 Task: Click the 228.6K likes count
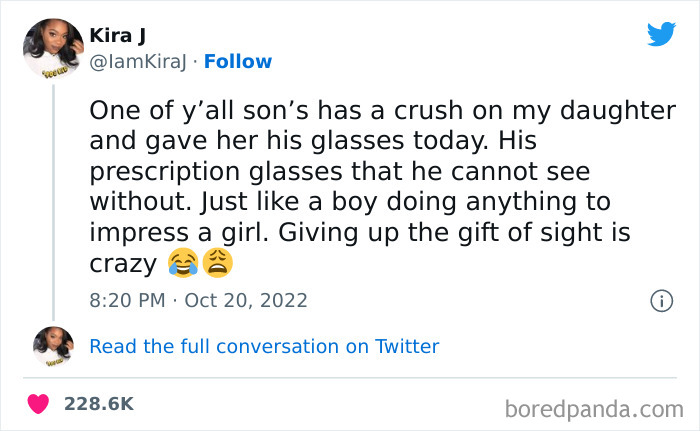(98, 404)
